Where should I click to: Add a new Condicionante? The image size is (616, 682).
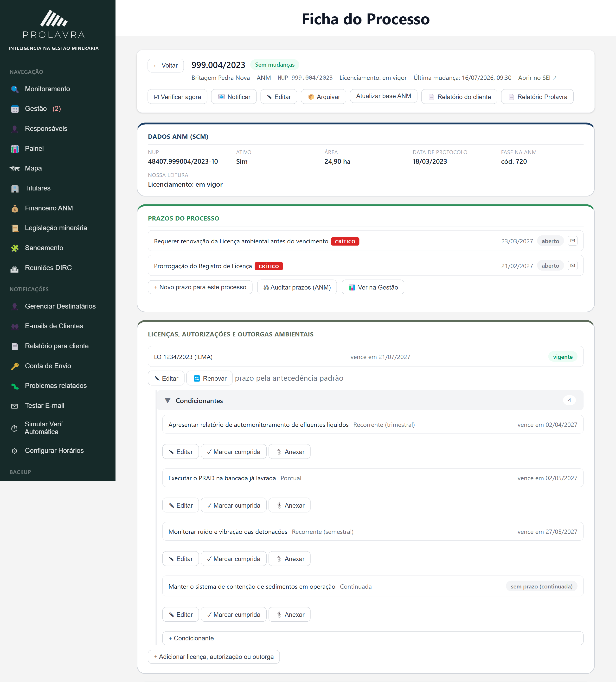tap(373, 638)
